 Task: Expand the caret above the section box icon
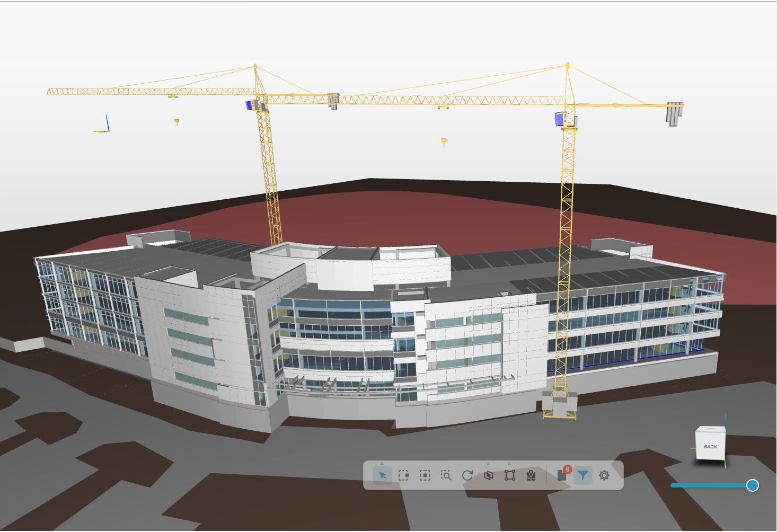(x=509, y=464)
